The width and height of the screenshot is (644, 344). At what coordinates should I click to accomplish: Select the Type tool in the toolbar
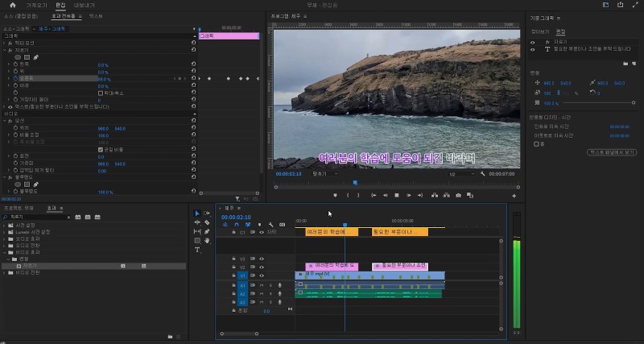[197, 250]
